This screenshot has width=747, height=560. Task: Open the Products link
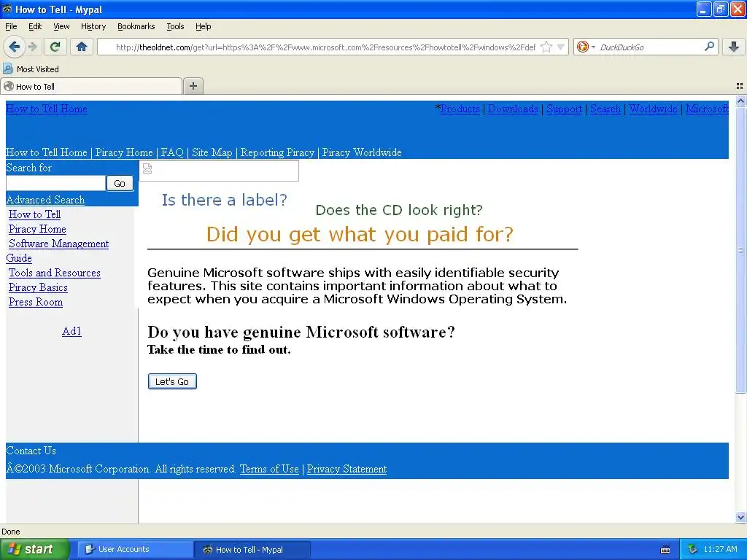(460, 109)
